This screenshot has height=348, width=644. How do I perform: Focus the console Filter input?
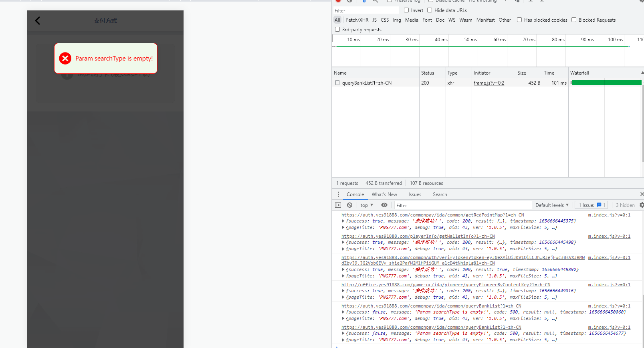pyautogui.click(x=463, y=205)
